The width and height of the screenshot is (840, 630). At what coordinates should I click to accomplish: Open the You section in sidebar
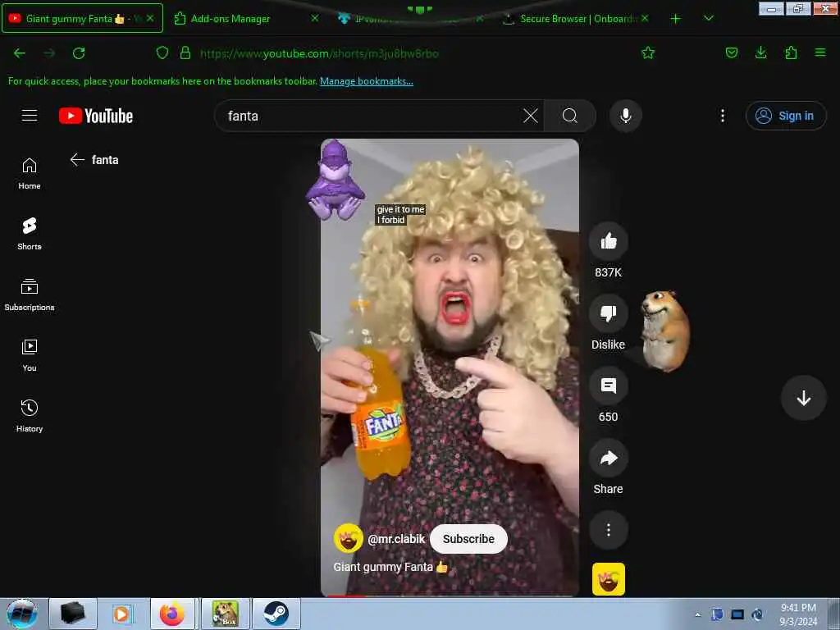pyautogui.click(x=30, y=356)
